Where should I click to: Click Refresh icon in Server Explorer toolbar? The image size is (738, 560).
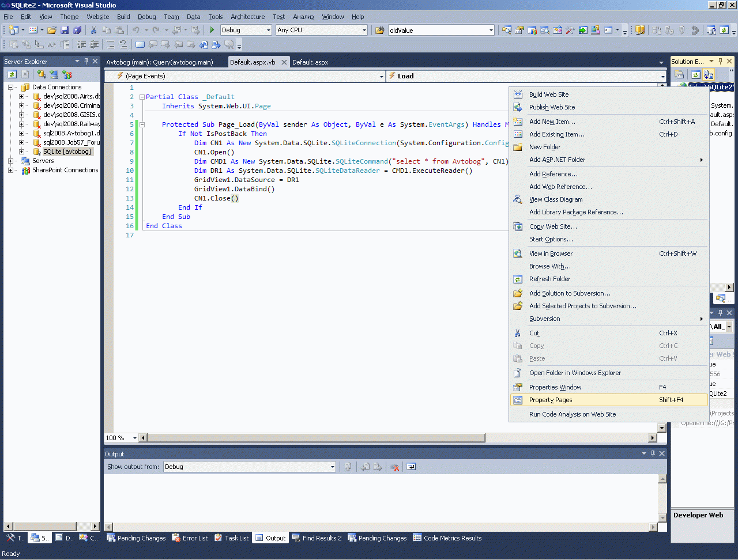[12, 74]
